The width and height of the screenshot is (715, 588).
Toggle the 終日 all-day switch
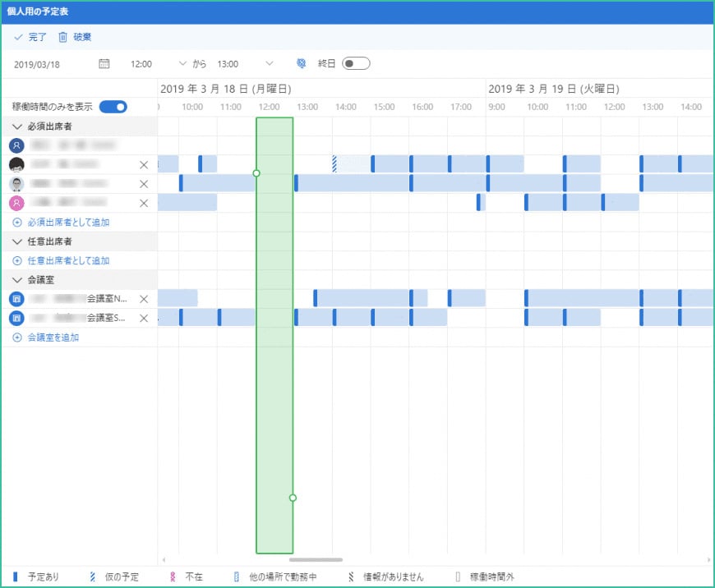point(356,63)
